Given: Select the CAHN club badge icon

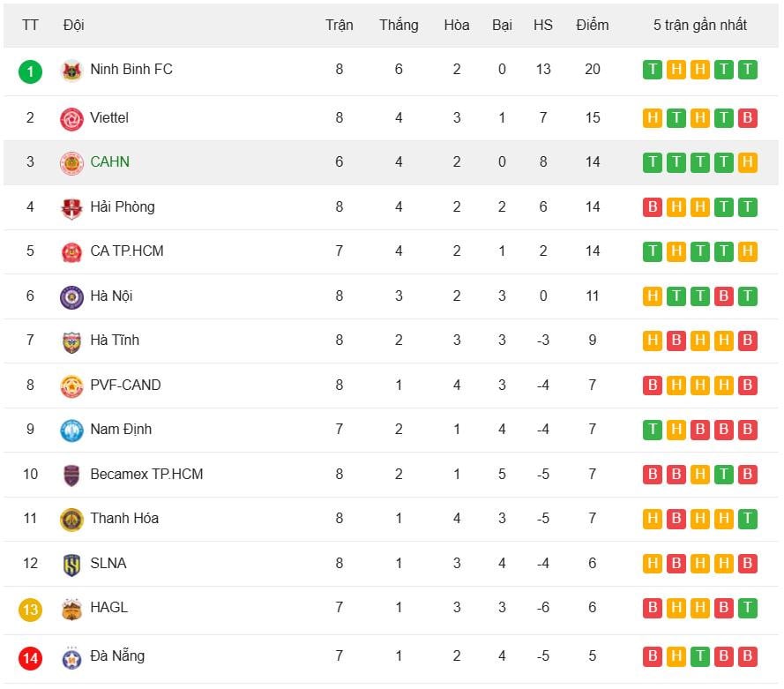Looking at the screenshot, I should click(71, 163).
